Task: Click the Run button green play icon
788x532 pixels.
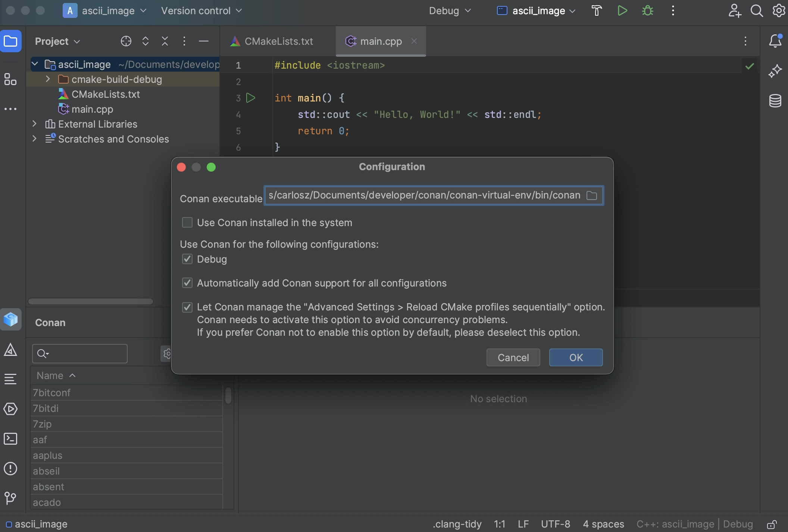Action: [x=622, y=10]
